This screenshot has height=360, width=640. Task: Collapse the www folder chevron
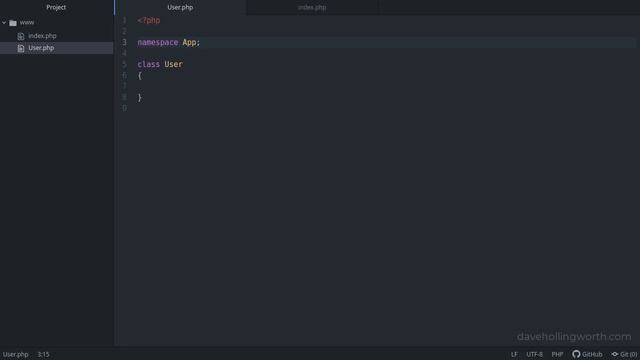pyautogui.click(x=4, y=23)
